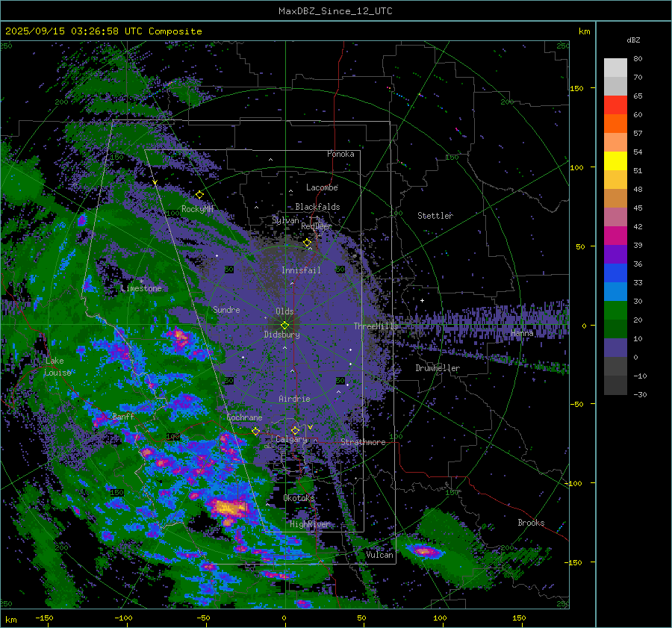Click the Strathmore city label

pos(363,442)
